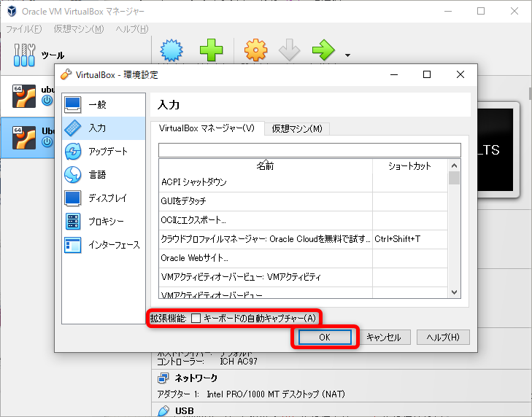Select VMアクティビティオーバービュー: VMアクティビティ row
Image resolution: width=532 pixels, height=417 pixels.
pos(303,277)
